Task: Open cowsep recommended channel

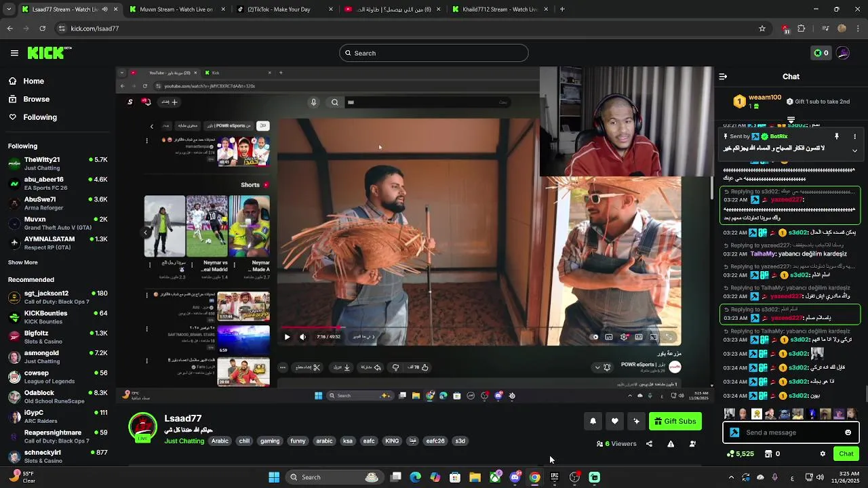Action: (58, 376)
